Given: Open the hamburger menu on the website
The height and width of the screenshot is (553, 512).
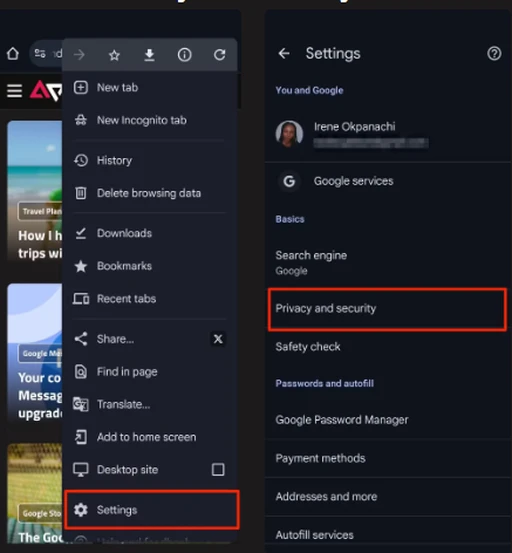Looking at the screenshot, I should point(14,91).
